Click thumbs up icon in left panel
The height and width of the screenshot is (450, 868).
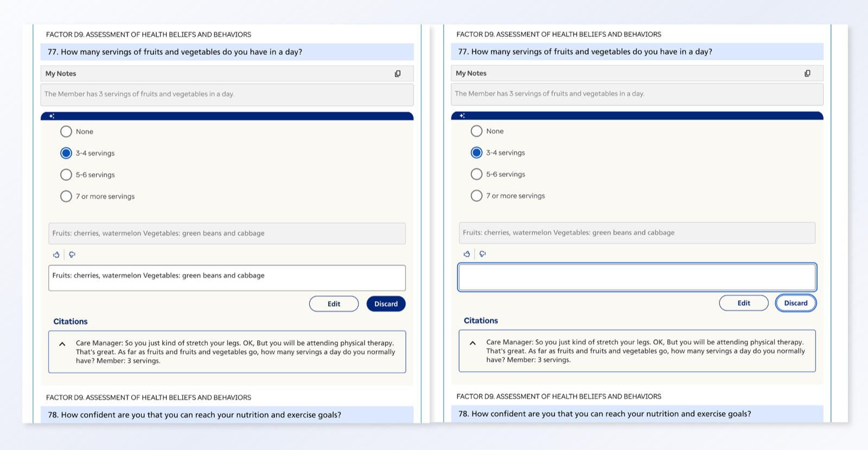(56, 255)
